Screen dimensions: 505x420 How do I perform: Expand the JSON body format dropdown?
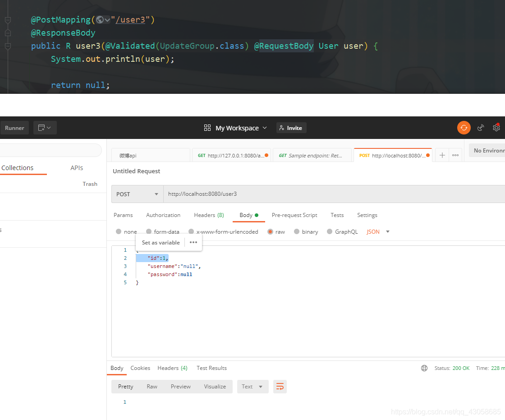[378, 231]
